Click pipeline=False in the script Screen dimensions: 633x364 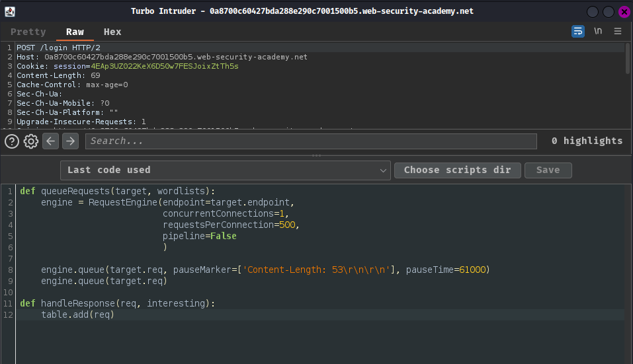[200, 237]
